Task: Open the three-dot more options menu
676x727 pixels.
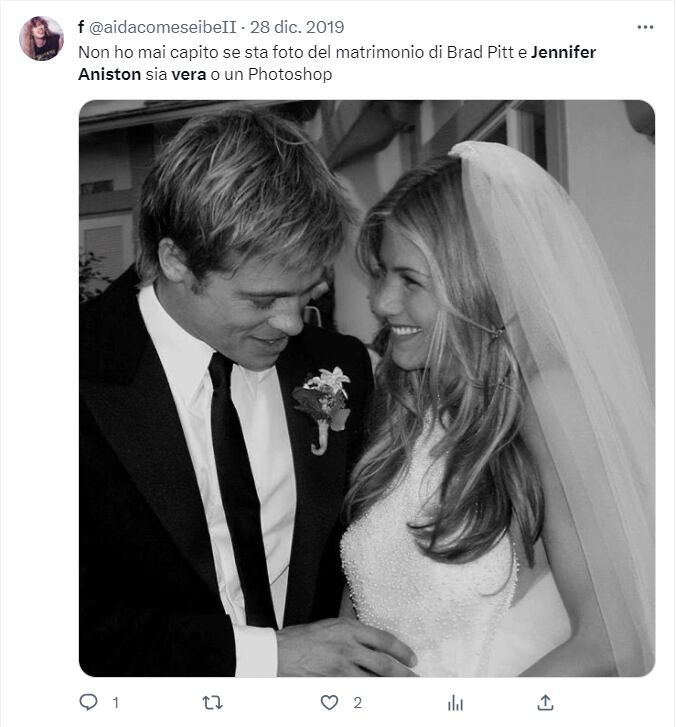Action: tap(645, 27)
